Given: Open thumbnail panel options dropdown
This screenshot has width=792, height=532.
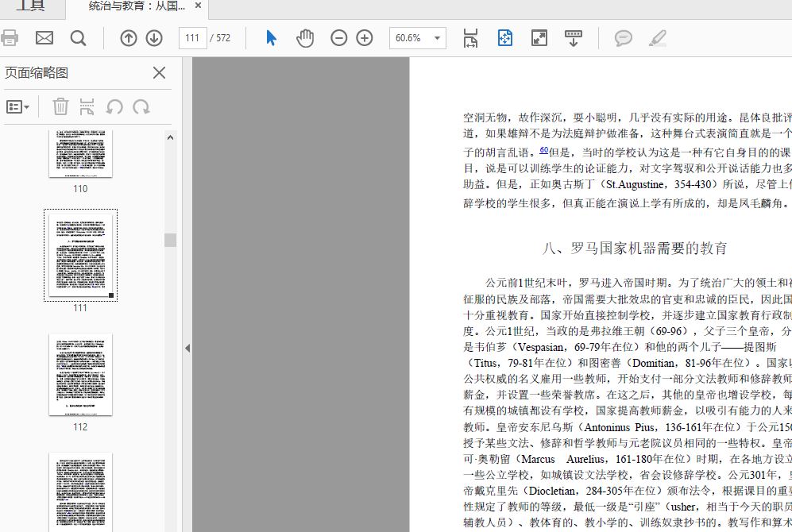Looking at the screenshot, I should (17, 106).
